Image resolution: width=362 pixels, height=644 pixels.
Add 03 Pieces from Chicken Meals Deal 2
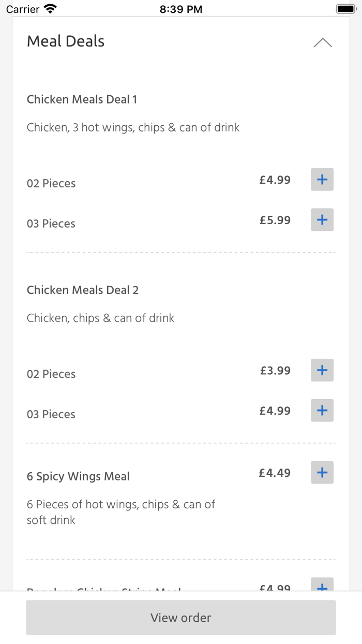tap(322, 411)
